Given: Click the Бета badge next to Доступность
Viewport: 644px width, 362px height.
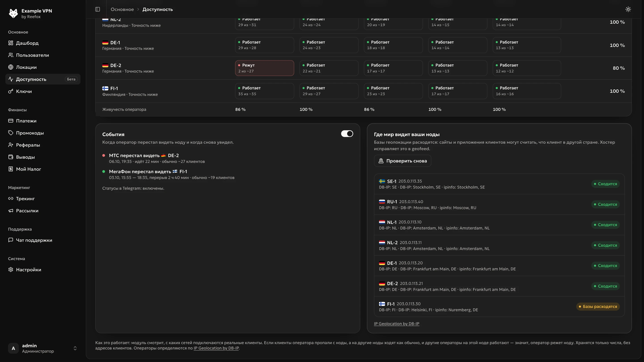Looking at the screenshot, I should [x=71, y=79].
